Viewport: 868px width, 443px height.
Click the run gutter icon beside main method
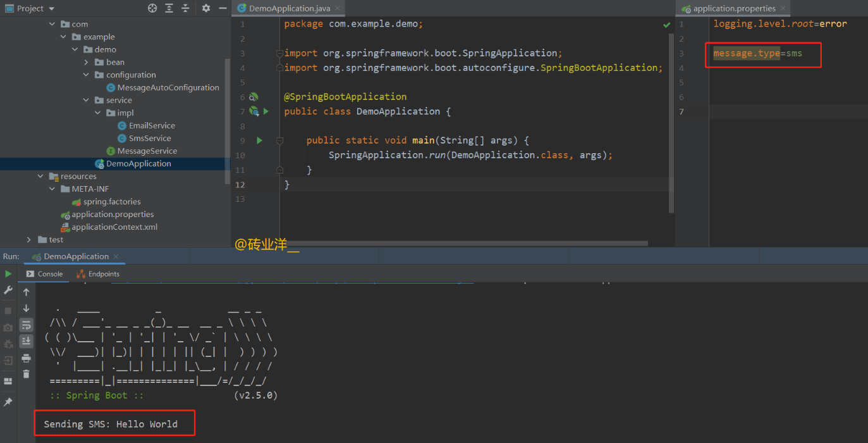(x=259, y=140)
